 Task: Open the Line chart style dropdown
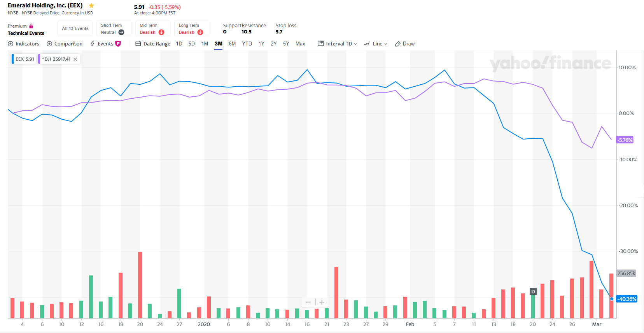tap(376, 44)
